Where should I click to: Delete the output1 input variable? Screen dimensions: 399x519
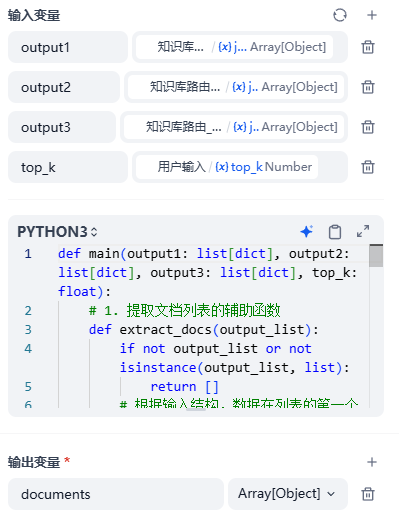368,47
